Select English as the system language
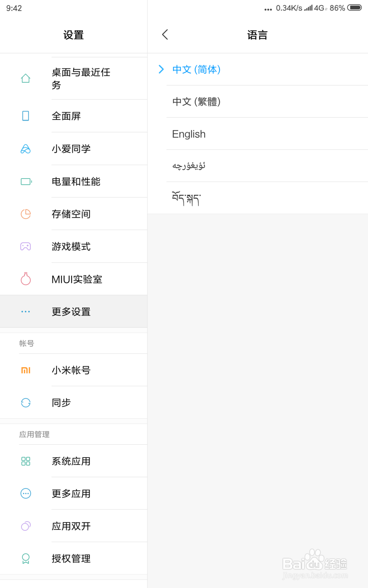Image resolution: width=368 pixels, height=588 pixels. coord(189,134)
